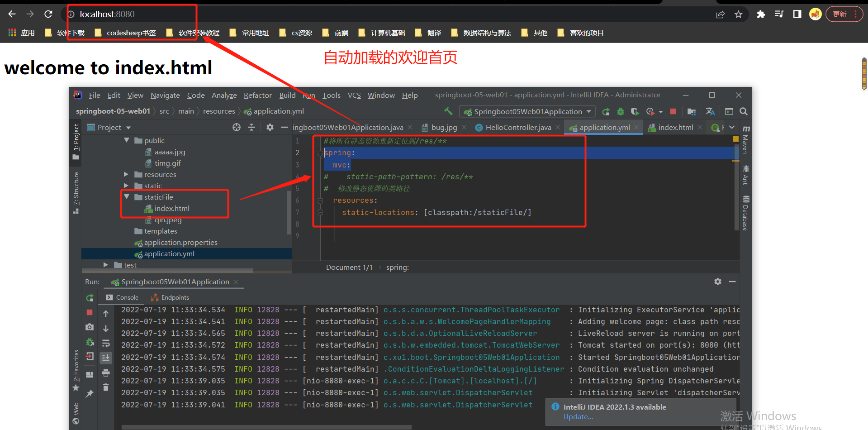Show hidden editor tabs chevron
This screenshot has width=868, height=430.
tap(732, 128)
